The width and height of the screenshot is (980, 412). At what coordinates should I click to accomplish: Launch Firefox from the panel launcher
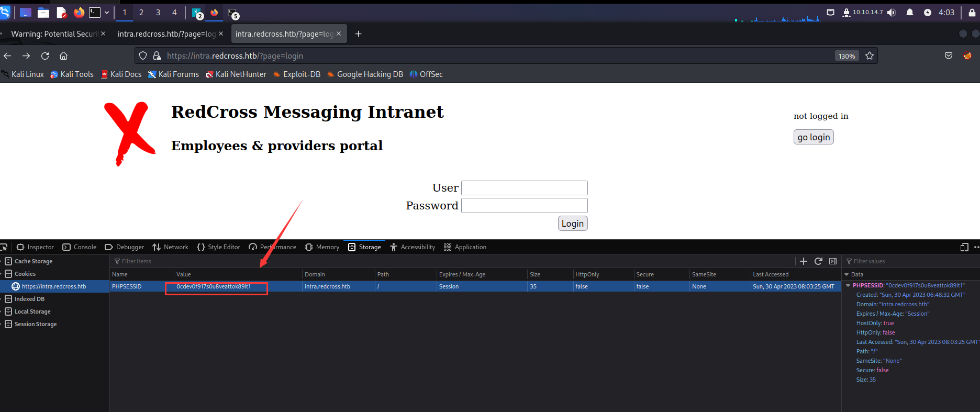tap(79, 13)
